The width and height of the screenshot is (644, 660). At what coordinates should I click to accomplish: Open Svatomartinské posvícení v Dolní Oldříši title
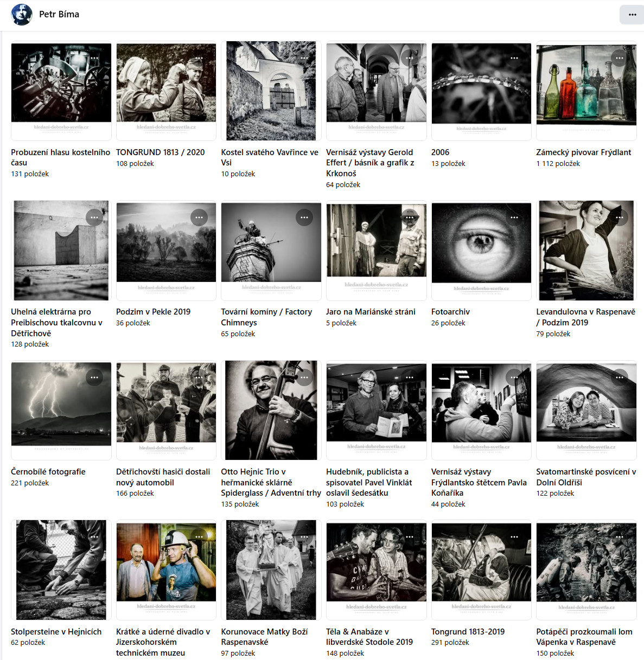coord(586,477)
